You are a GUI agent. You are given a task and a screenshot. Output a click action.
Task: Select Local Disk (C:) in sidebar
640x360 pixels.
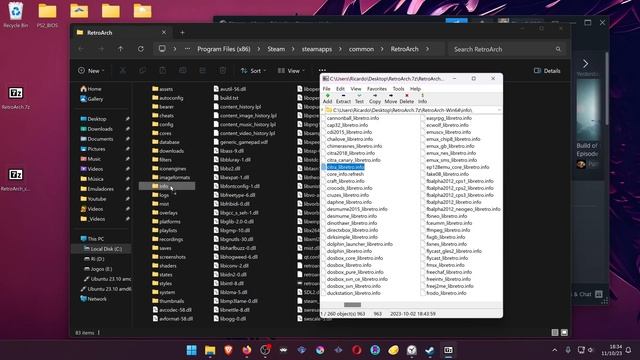(103, 249)
